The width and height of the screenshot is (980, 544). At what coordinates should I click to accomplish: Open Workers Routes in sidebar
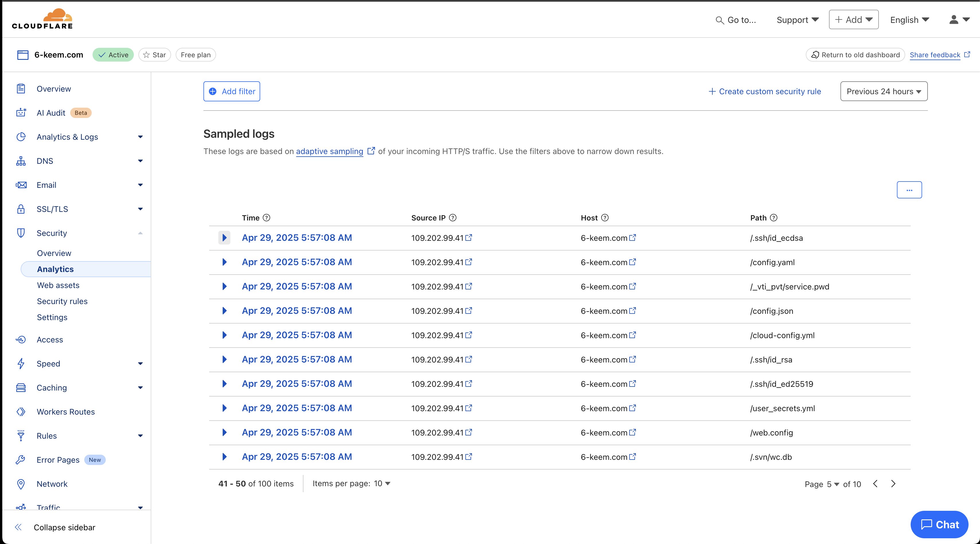65,412
